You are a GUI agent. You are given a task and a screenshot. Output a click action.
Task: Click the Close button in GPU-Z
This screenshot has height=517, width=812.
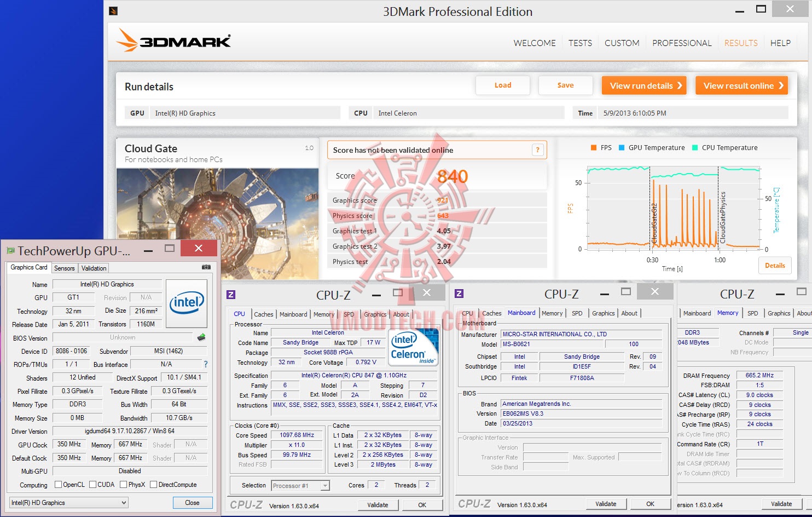click(x=192, y=503)
